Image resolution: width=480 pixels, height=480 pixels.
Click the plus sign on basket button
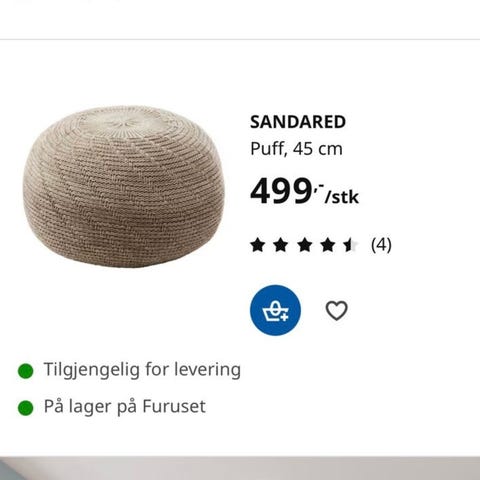pyautogui.click(x=284, y=317)
